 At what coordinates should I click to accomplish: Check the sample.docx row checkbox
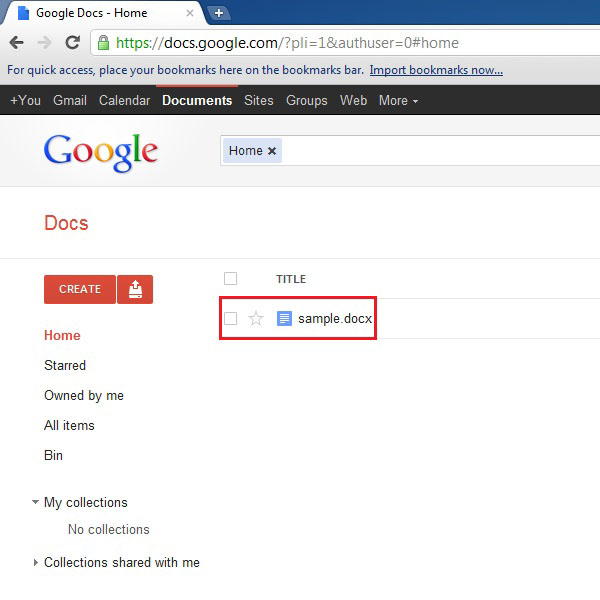(230, 318)
